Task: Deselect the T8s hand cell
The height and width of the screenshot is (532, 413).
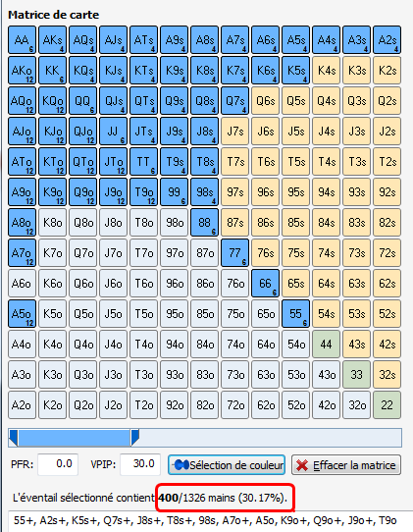Action: (x=204, y=162)
